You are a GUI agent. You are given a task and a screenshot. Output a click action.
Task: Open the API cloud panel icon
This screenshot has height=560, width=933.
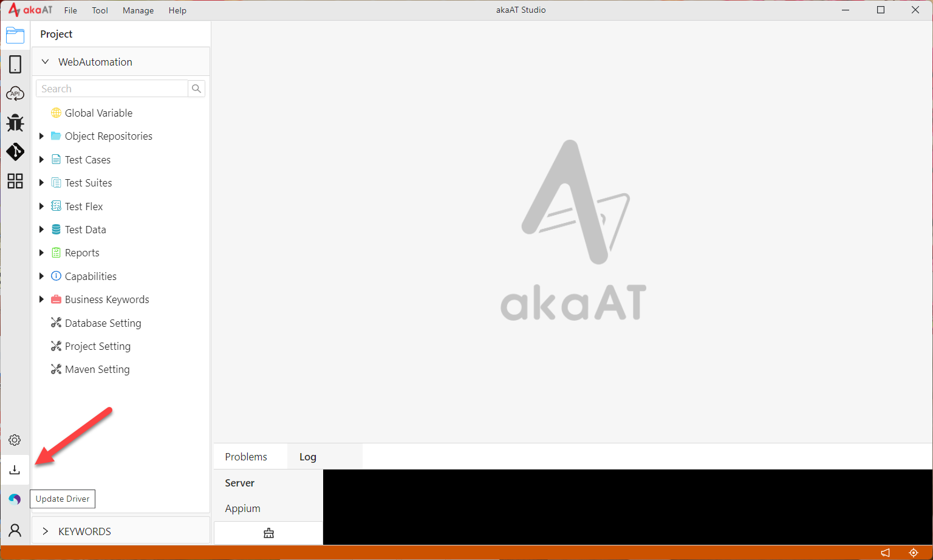point(15,94)
